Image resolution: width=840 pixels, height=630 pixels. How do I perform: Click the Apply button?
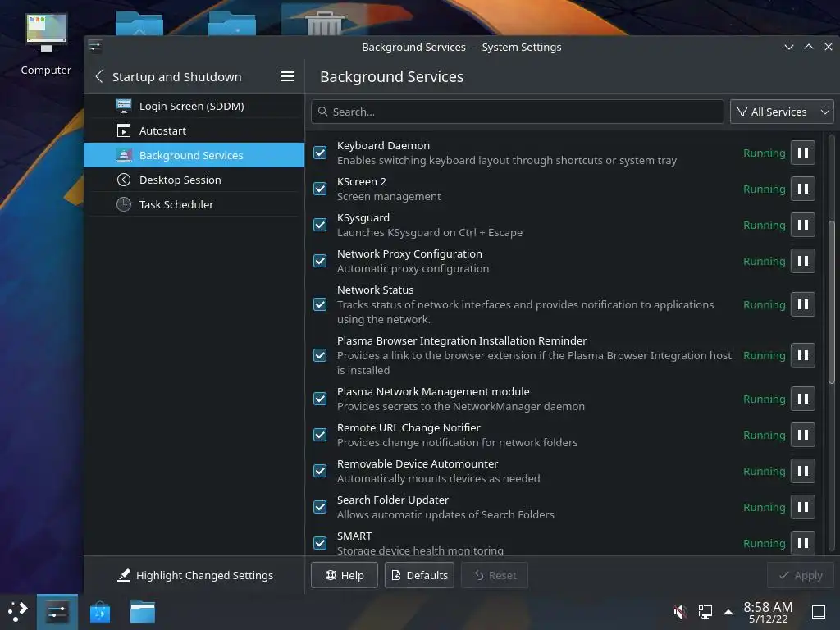[801, 575]
